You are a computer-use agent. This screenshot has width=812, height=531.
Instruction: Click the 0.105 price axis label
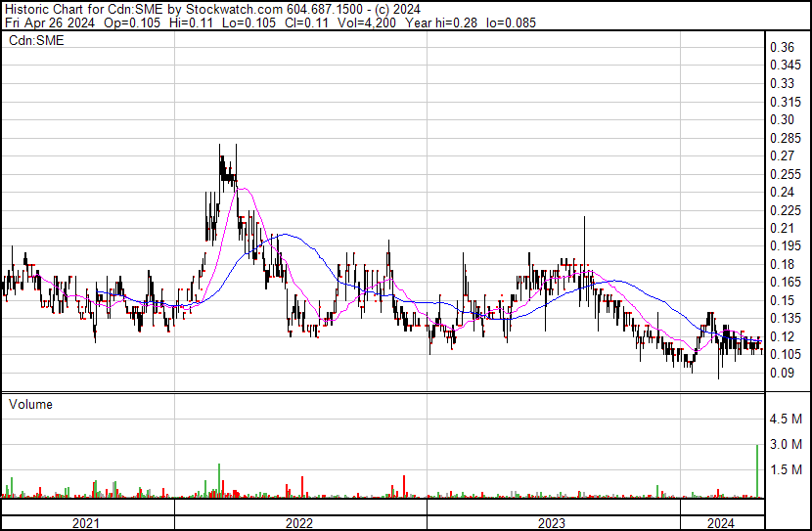[786, 355]
